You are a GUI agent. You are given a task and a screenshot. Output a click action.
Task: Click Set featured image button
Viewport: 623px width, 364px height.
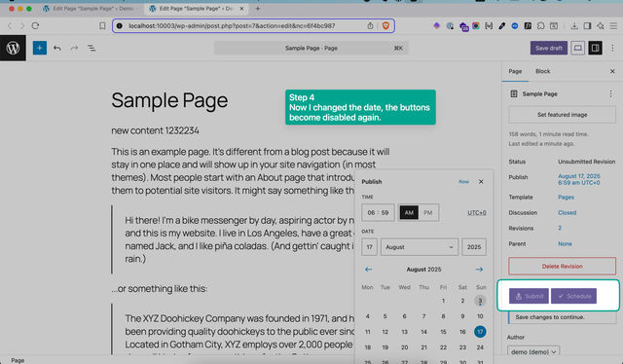563,115
